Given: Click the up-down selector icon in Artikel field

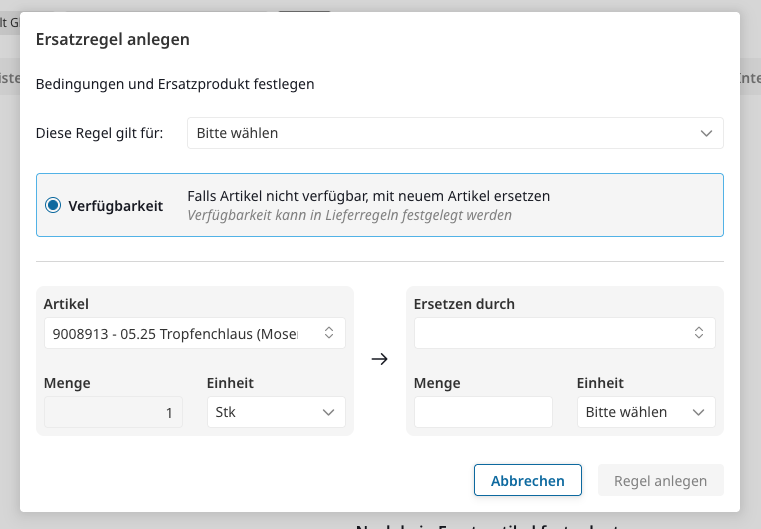Looking at the screenshot, I should (x=329, y=334).
